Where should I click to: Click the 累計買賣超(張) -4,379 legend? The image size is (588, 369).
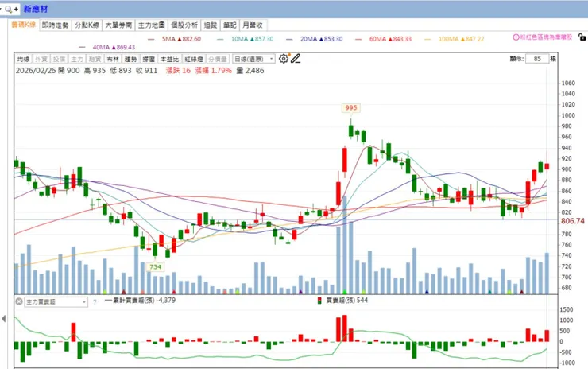click(x=141, y=301)
